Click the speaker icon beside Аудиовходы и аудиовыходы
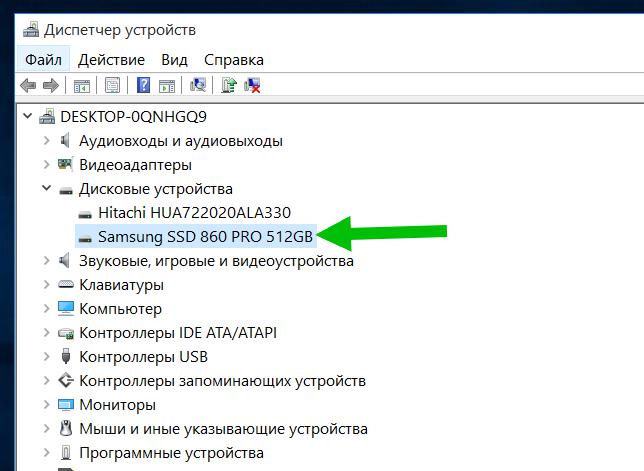This screenshot has width=644, height=471. pos(65,141)
